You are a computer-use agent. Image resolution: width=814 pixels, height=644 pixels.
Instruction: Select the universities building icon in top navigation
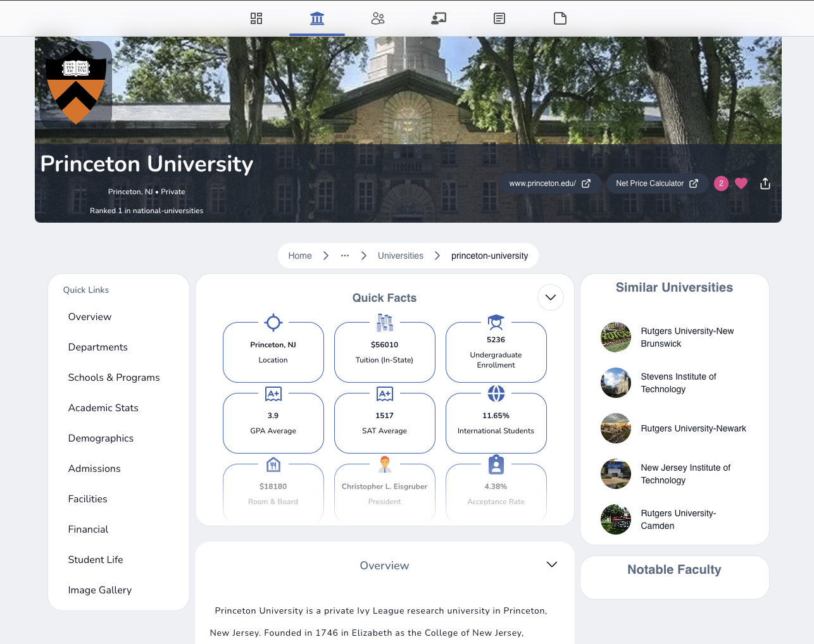click(317, 18)
